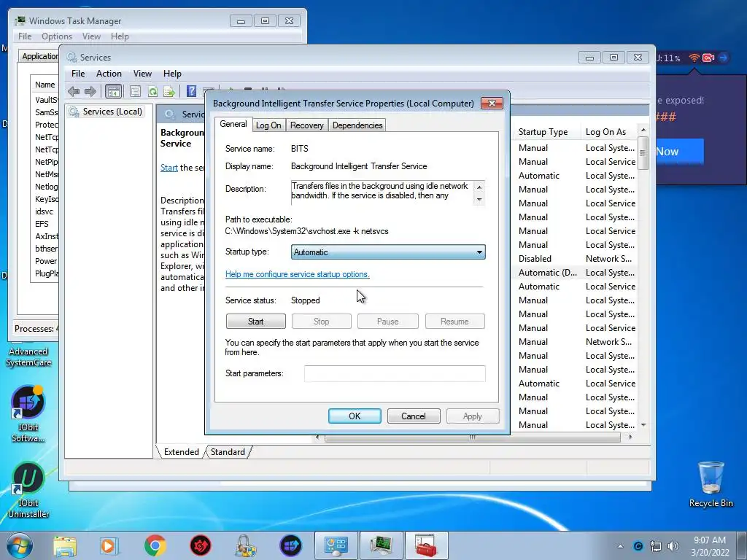This screenshot has height=560, width=747.
Task: Toggle Show/Hide Console Tree toolbar icon
Action: [x=113, y=91]
